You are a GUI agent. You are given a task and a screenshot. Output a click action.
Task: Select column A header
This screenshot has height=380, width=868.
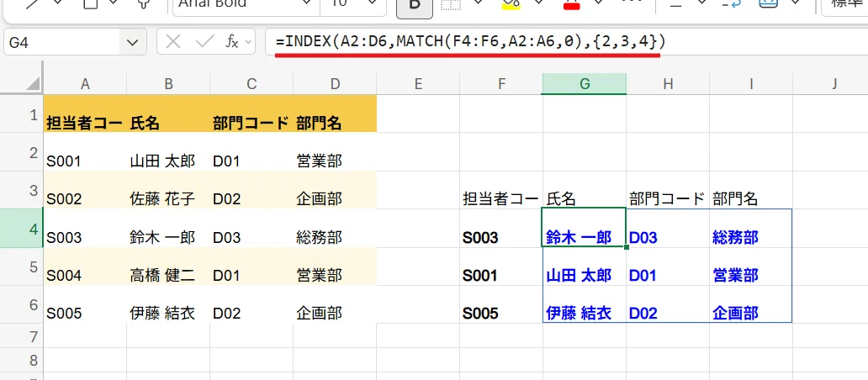85,83
